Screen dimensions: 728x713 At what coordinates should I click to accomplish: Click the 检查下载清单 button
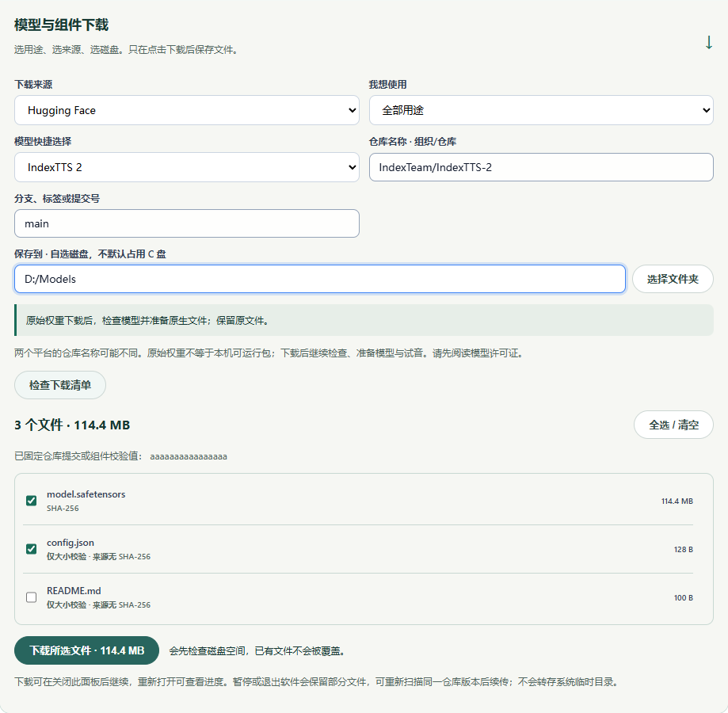60,385
